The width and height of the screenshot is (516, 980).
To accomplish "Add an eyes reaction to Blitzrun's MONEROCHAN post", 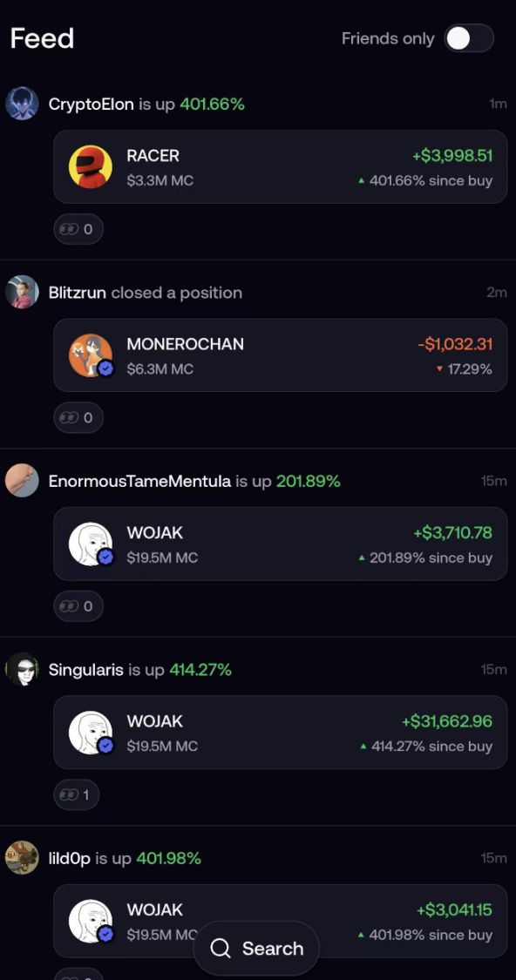I will [x=78, y=417].
